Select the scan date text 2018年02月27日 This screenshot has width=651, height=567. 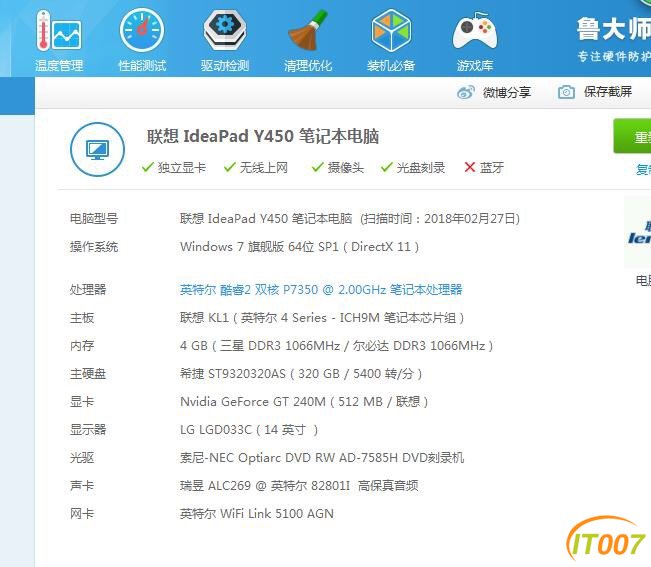click(x=470, y=219)
